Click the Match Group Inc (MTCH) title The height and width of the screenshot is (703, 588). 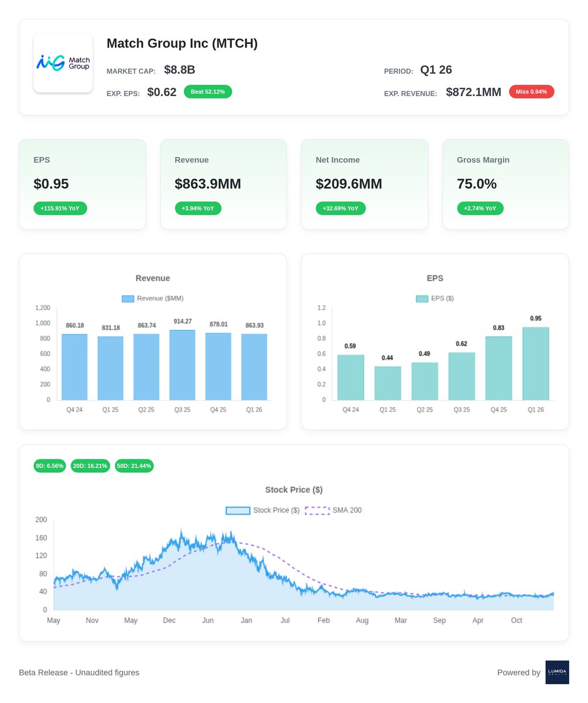(182, 43)
